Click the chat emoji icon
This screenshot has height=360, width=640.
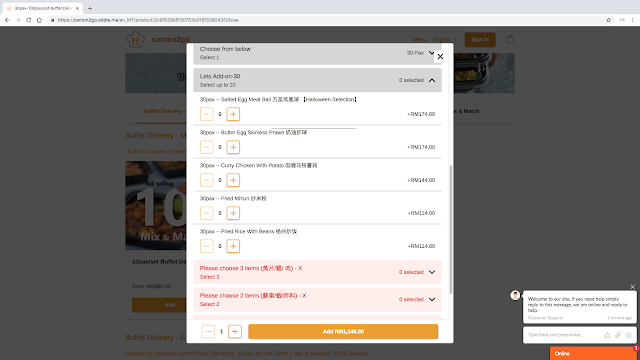tap(629, 335)
